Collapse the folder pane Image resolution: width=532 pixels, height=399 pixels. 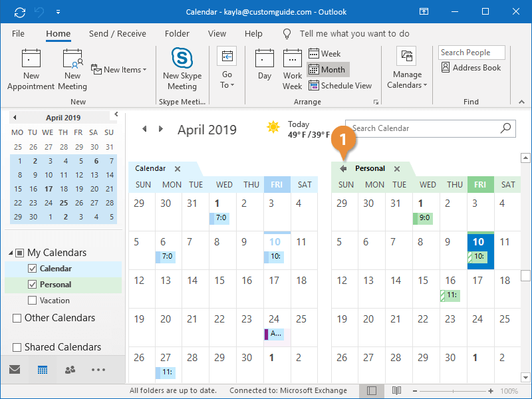116,114
